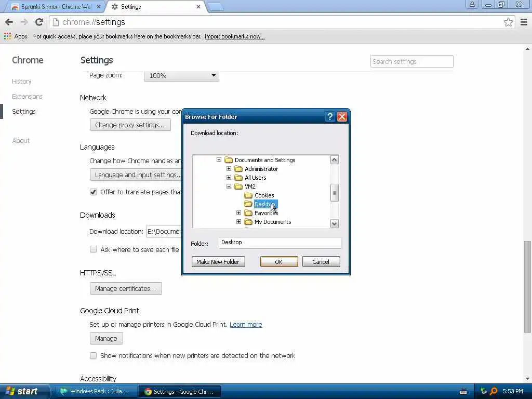Switch to Windows Pack taskbar window

click(97, 391)
